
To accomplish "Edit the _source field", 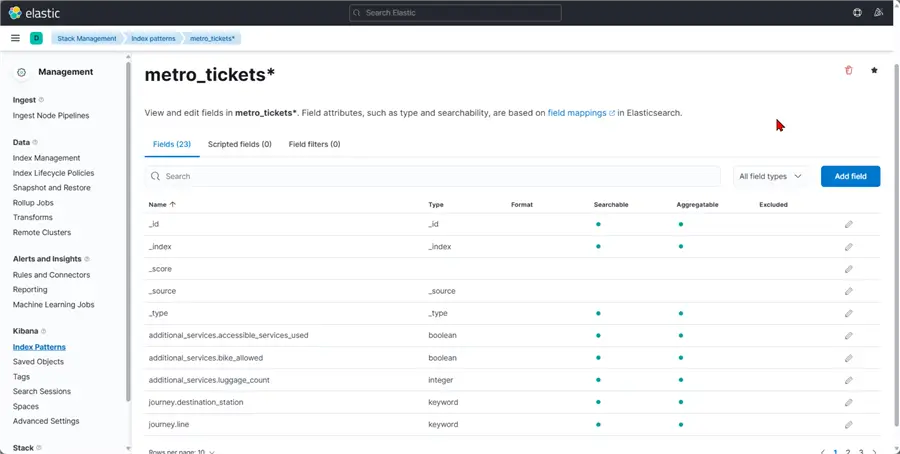I will tap(848, 292).
